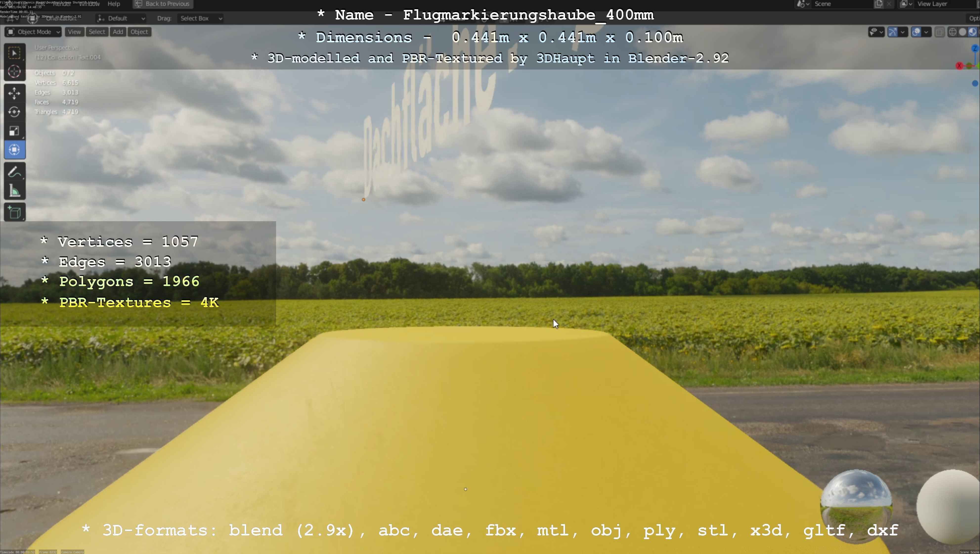This screenshot has width=980, height=554.
Task: Select the Rotate tool
Action: [14, 112]
